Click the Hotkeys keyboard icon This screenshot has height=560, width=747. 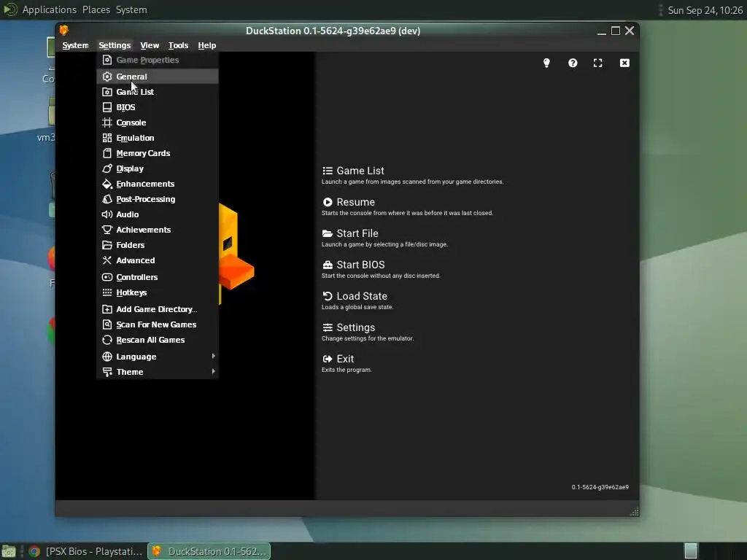[x=107, y=292]
